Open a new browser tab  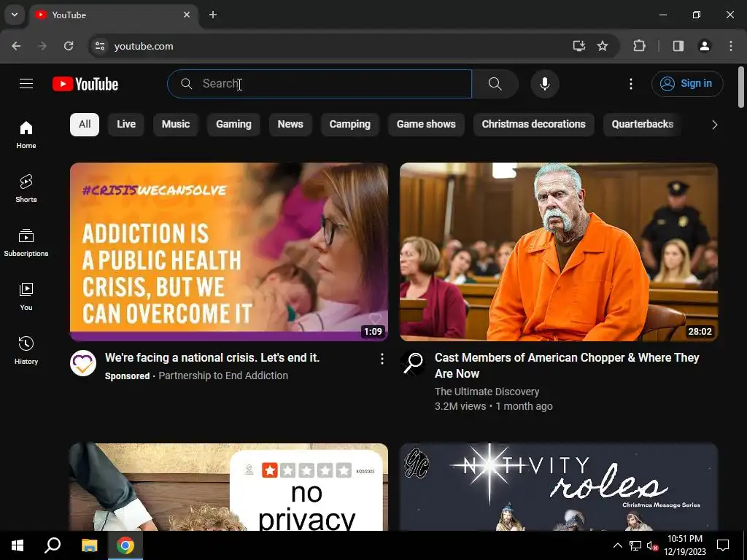(213, 15)
